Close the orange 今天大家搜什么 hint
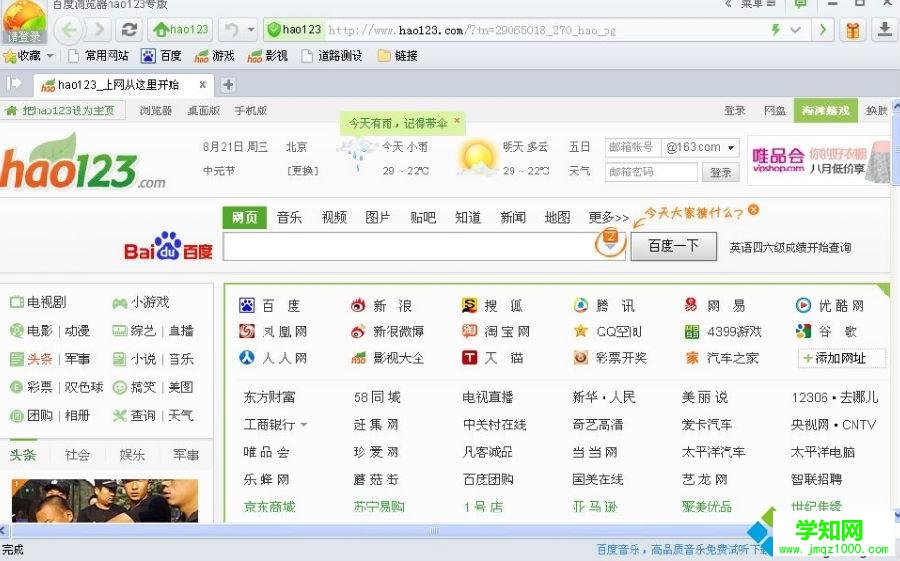900x561 pixels. pyautogui.click(x=754, y=210)
